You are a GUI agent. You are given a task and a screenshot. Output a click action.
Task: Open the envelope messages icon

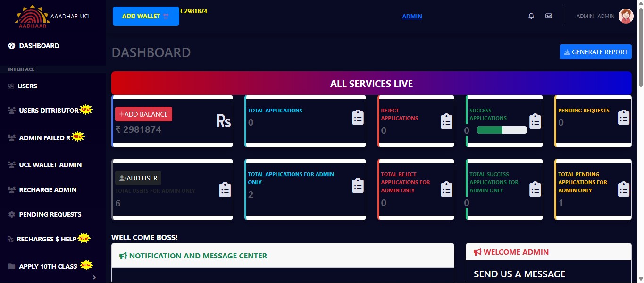point(548,16)
